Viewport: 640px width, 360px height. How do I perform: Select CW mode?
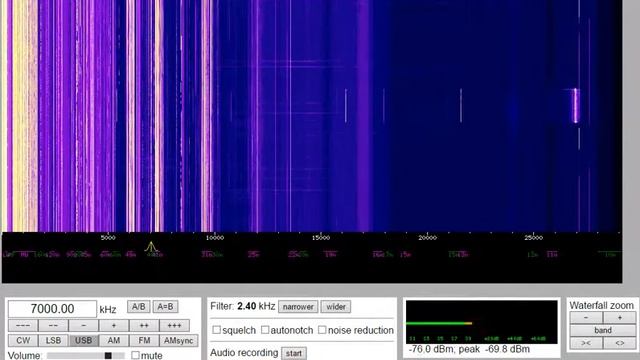tap(23, 340)
